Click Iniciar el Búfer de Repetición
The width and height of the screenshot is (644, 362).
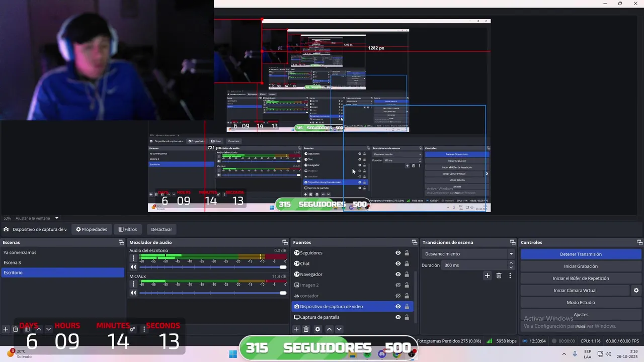pos(581,278)
